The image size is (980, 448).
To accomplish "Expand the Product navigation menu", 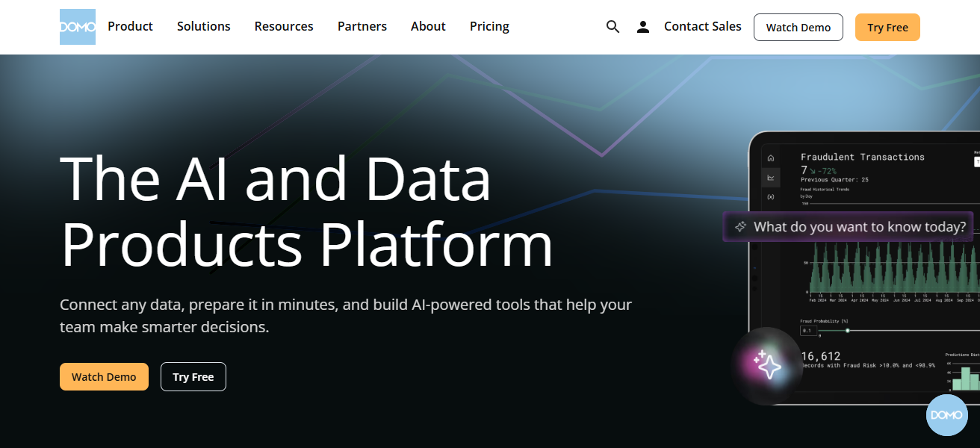I will click(x=130, y=27).
